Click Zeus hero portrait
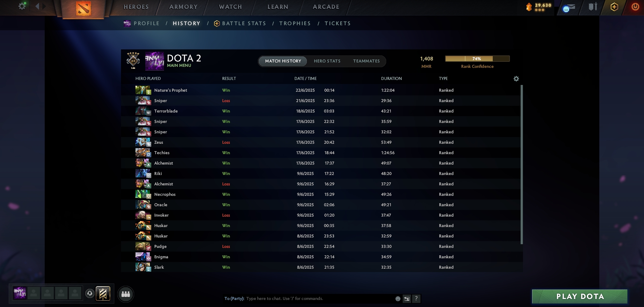644x307 pixels. (x=143, y=142)
